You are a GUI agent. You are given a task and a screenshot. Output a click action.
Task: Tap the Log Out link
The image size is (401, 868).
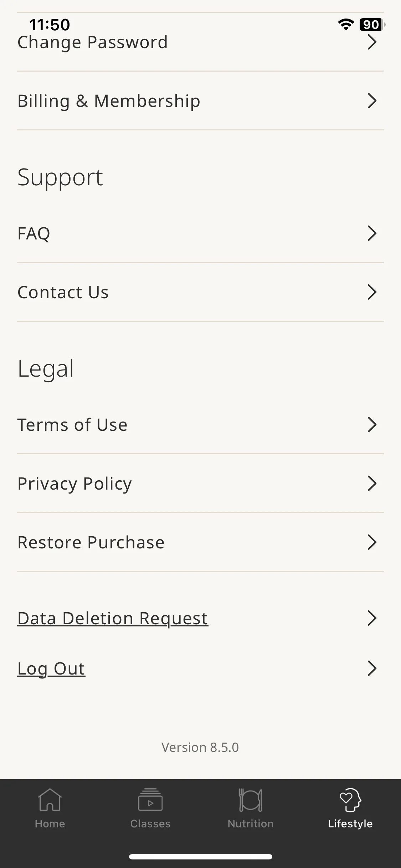click(x=51, y=668)
